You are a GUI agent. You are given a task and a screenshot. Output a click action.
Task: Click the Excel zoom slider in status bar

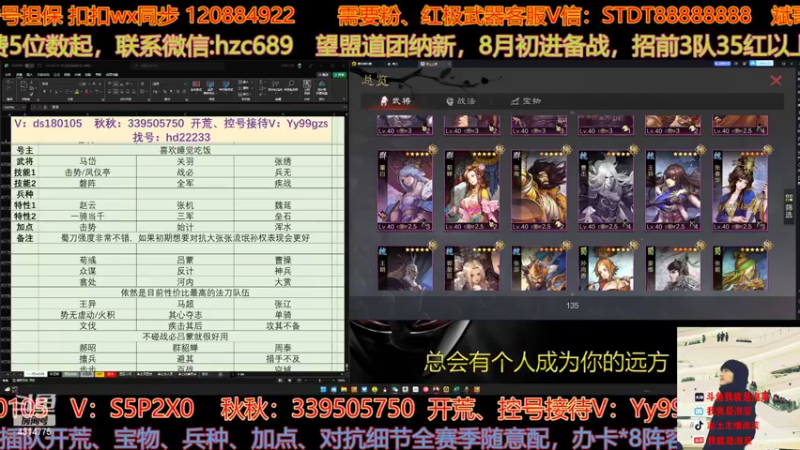point(319,380)
